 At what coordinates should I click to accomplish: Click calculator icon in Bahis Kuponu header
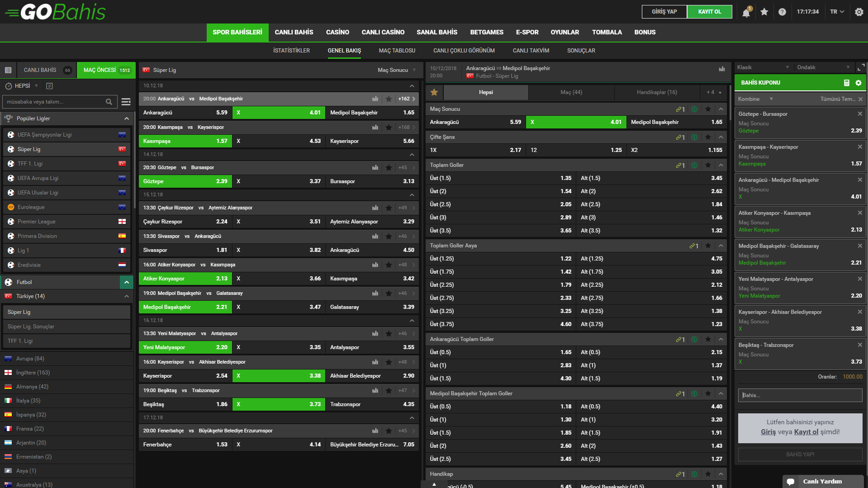pyautogui.click(x=846, y=83)
